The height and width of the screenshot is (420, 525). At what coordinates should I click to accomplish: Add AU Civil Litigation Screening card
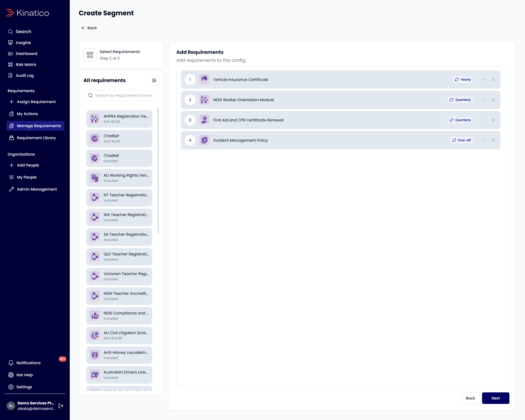119,335
